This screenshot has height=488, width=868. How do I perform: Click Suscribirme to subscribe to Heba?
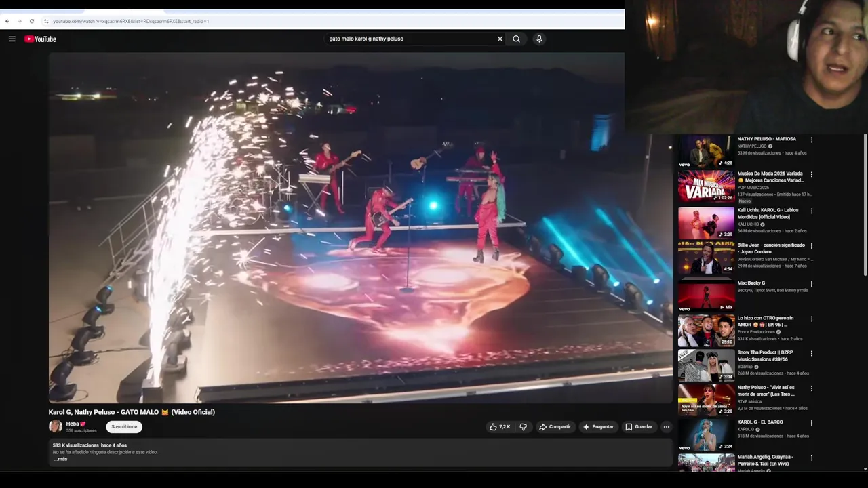pyautogui.click(x=124, y=427)
